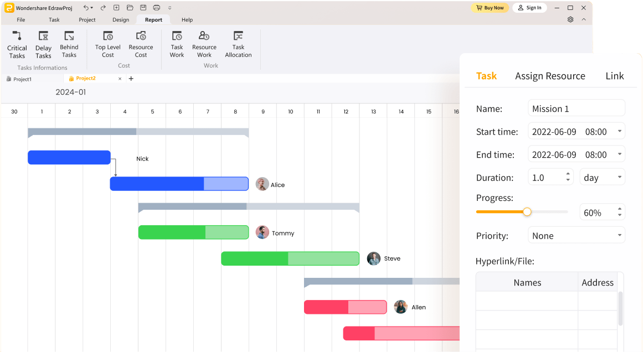
Task: Show Behind Tasks report
Action: [x=69, y=44]
